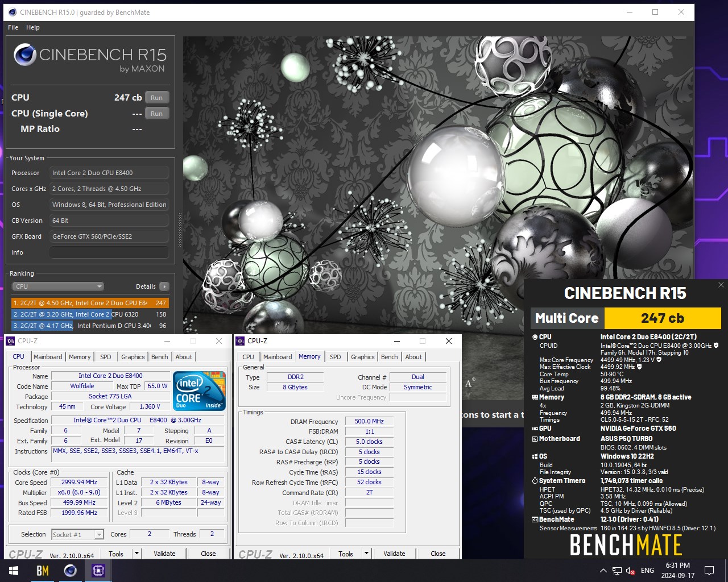Open the CPU ranking type dropdown
This screenshot has width=728, height=582.
[59, 286]
